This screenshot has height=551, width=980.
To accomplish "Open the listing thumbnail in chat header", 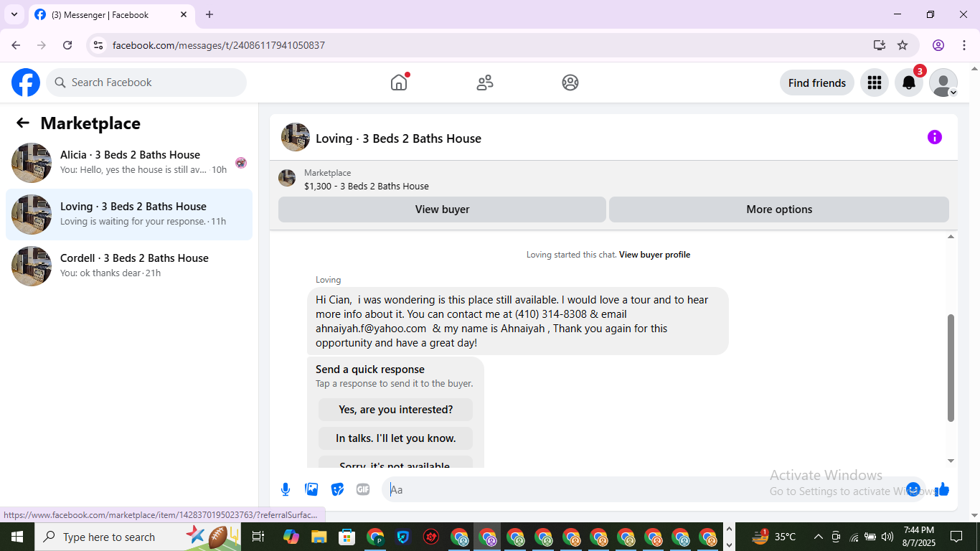I will (x=296, y=137).
